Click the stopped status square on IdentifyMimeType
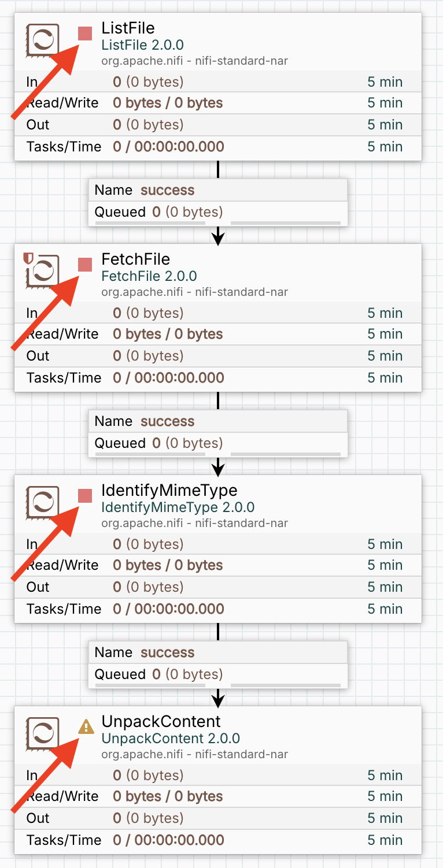The height and width of the screenshot is (868, 443). (85, 496)
